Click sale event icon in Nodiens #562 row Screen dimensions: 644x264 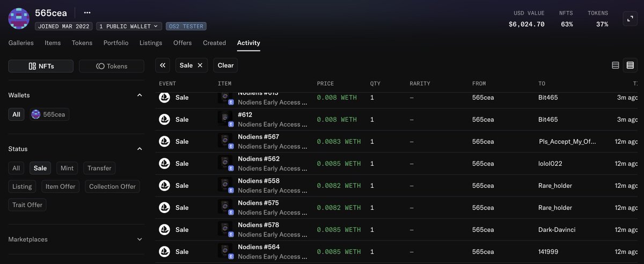pos(164,164)
